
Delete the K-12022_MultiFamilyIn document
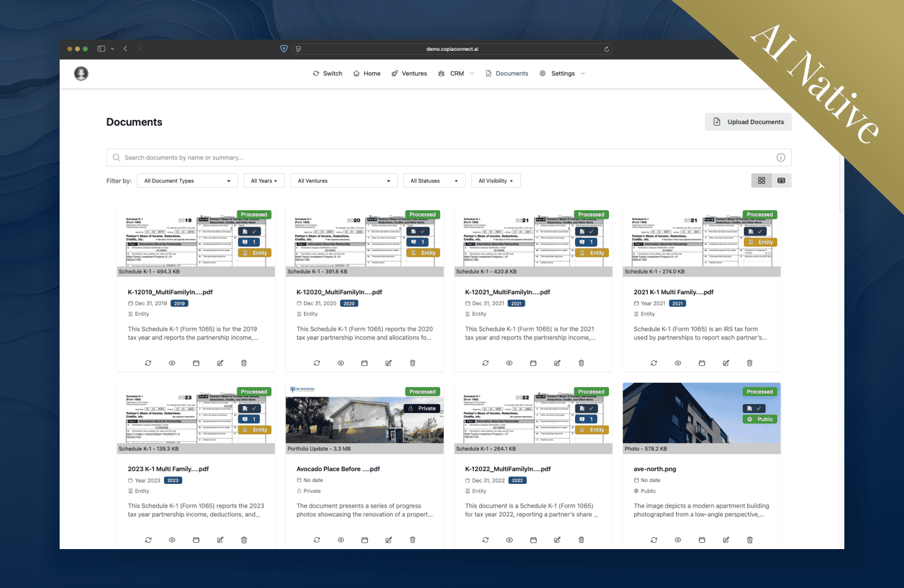(581, 540)
